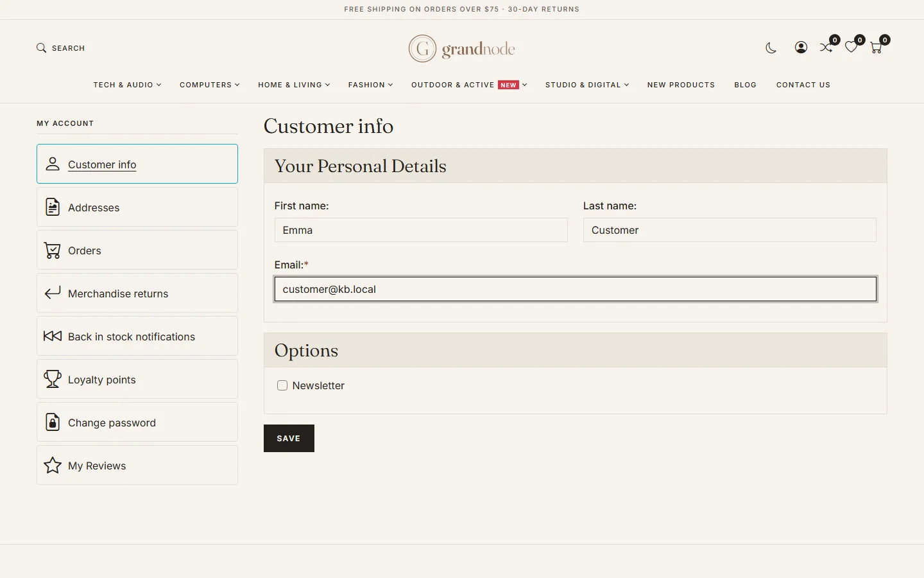Open the Contact Us menu item
The image size is (924, 578).
803,85
